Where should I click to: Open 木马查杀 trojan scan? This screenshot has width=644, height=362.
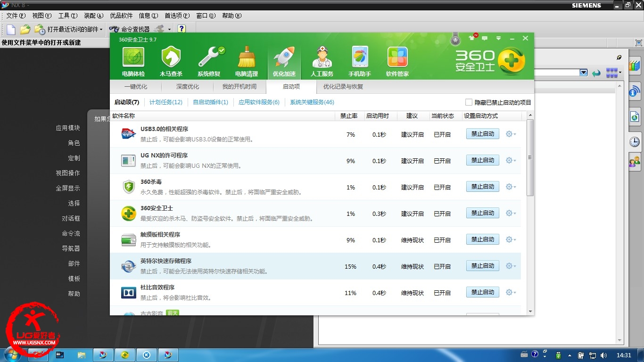(171, 61)
